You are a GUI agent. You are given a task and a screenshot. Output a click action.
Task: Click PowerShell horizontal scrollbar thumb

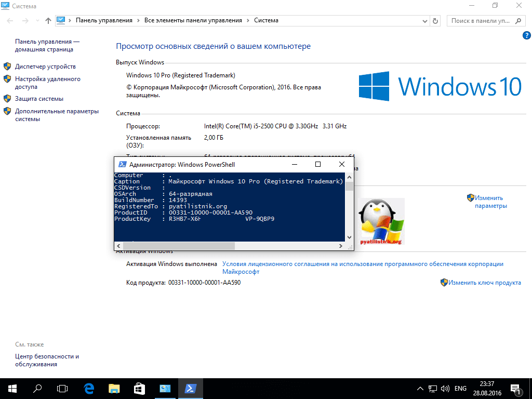pos(179,246)
